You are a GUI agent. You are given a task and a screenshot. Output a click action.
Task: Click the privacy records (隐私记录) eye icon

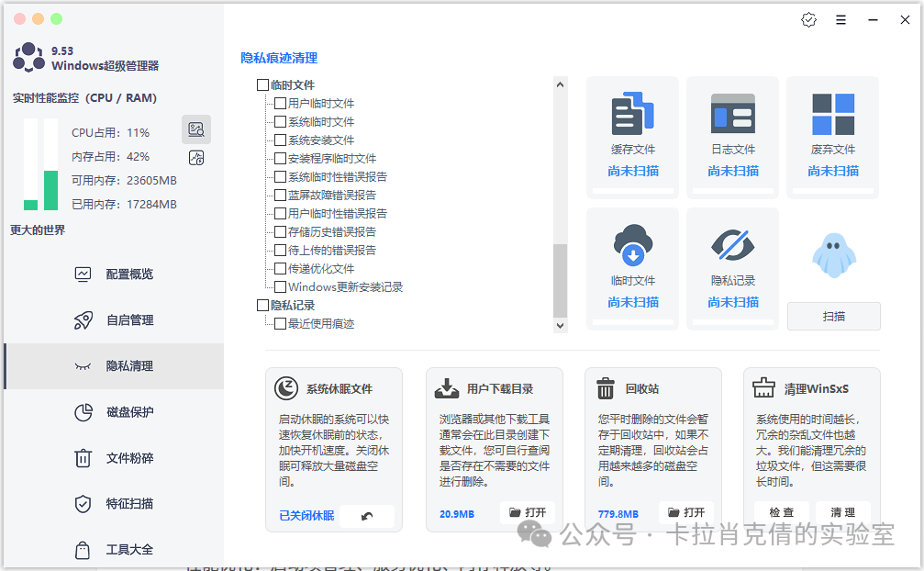pyautogui.click(x=732, y=245)
